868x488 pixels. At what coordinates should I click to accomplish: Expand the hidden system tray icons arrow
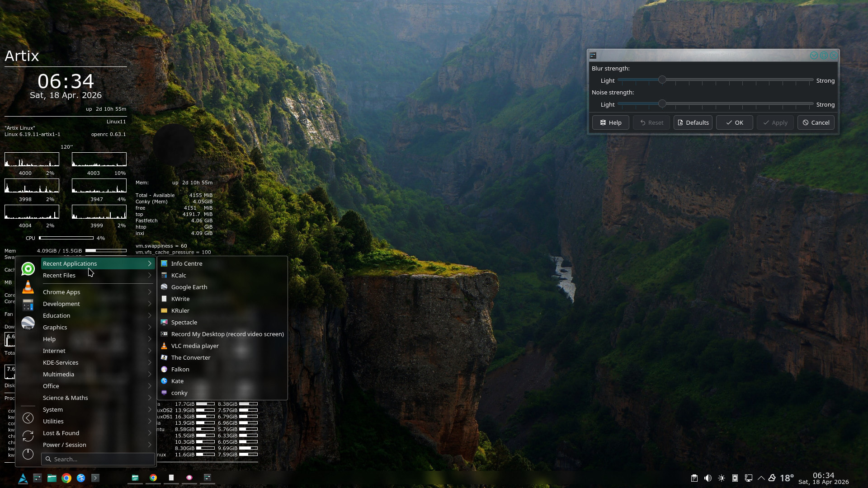(761, 478)
